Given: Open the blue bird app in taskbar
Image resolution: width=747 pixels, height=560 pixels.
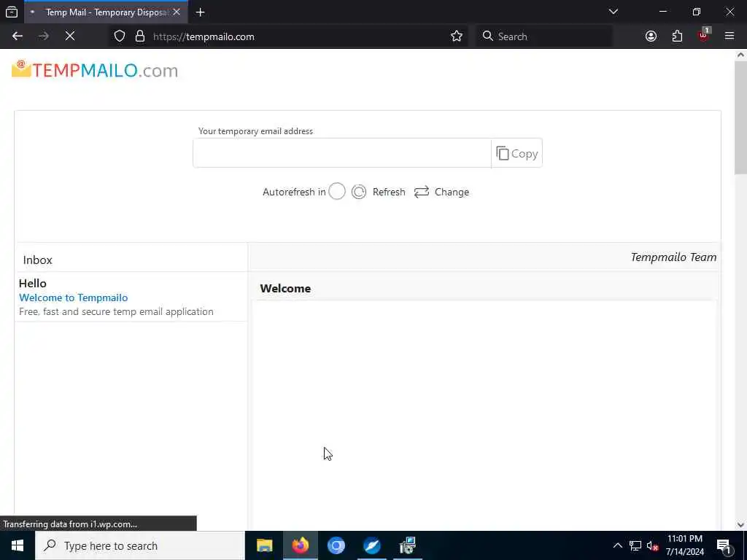Looking at the screenshot, I should [x=371, y=545].
